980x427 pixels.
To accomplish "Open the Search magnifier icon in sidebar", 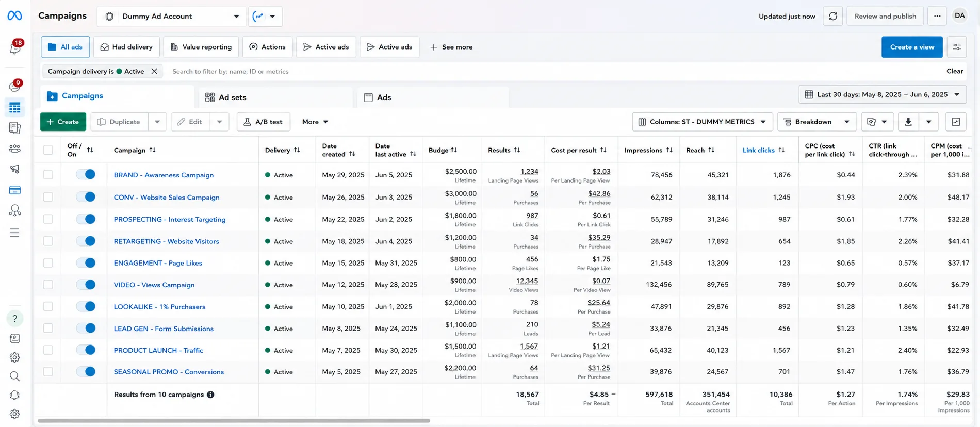I will pyautogui.click(x=15, y=376).
